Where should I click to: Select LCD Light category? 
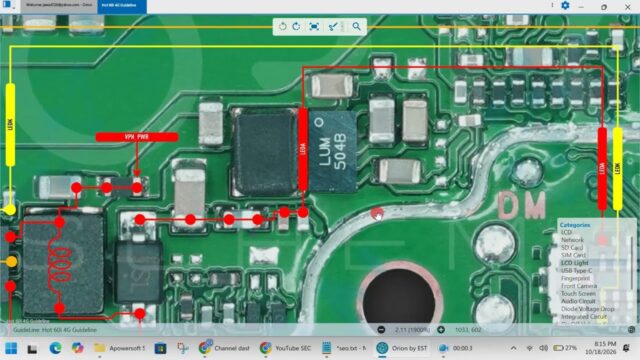pyautogui.click(x=575, y=263)
